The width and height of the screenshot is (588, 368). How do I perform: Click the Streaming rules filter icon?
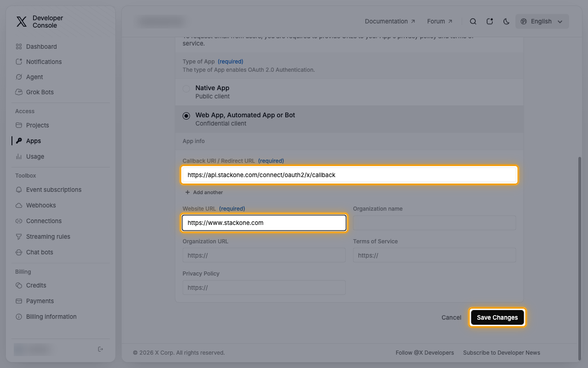[19, 236]
